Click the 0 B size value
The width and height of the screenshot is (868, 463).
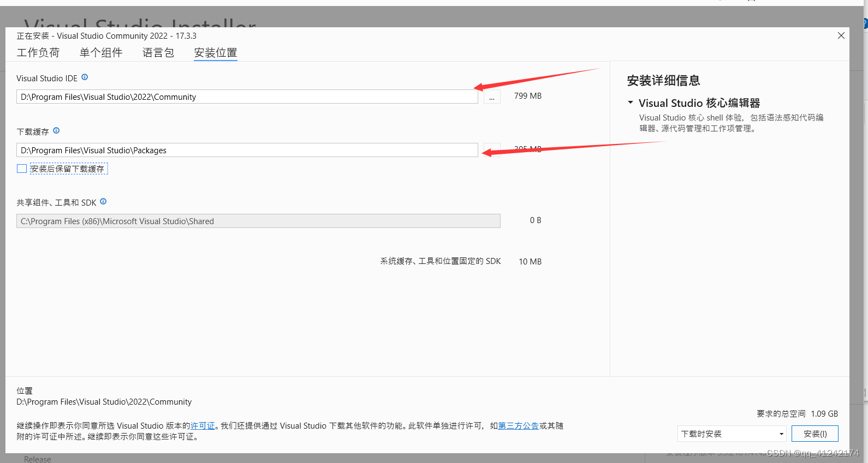536,220
